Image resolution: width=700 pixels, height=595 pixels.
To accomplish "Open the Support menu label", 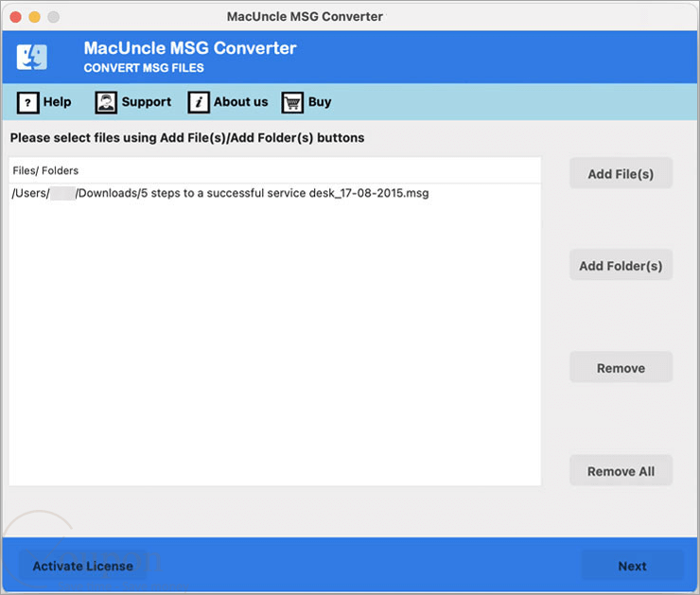I will tap(147, 102).
